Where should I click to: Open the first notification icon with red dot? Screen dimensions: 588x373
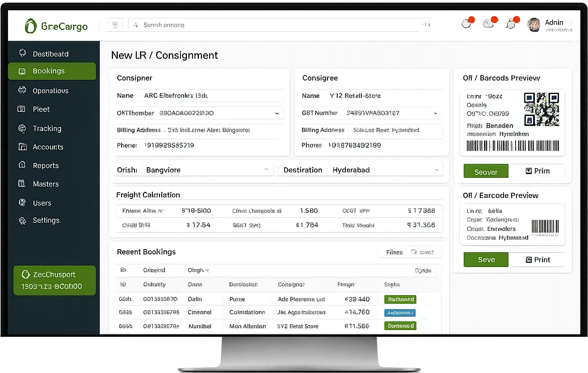coord(467,23)
